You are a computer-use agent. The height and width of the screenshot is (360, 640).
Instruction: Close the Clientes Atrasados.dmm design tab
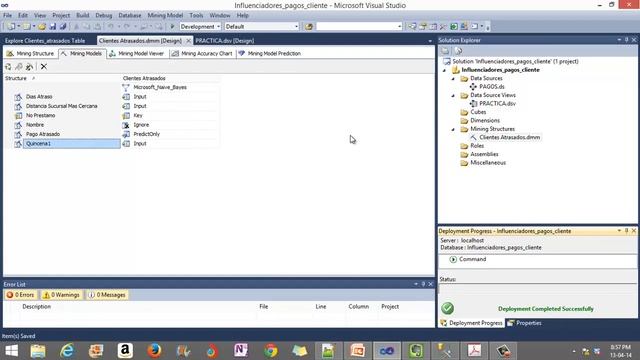coord(188,41)
